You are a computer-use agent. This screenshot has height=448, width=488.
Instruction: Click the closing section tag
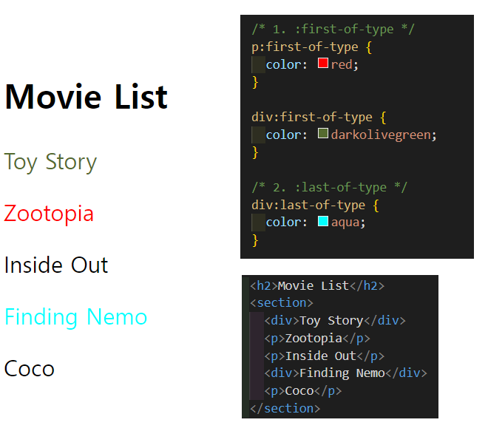[285, 408]
